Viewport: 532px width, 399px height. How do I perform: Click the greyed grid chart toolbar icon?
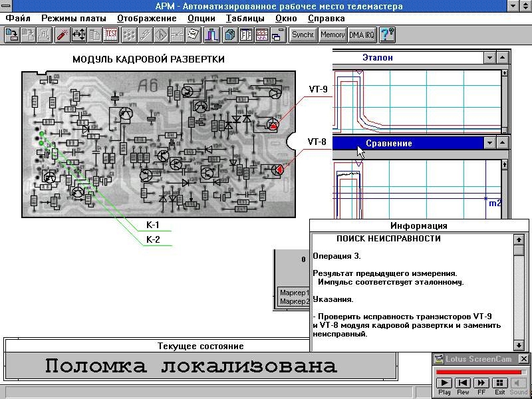click(x=178, y=35)
